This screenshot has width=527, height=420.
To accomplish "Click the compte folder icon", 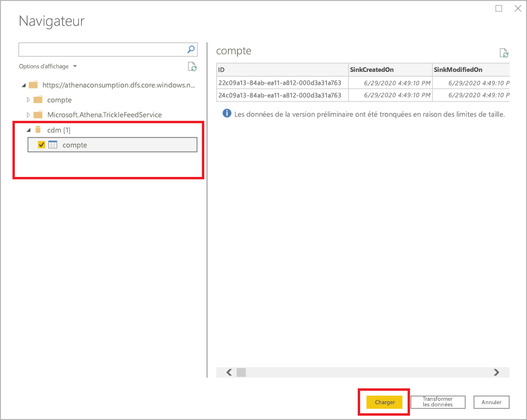I will [x=38, y=99].
